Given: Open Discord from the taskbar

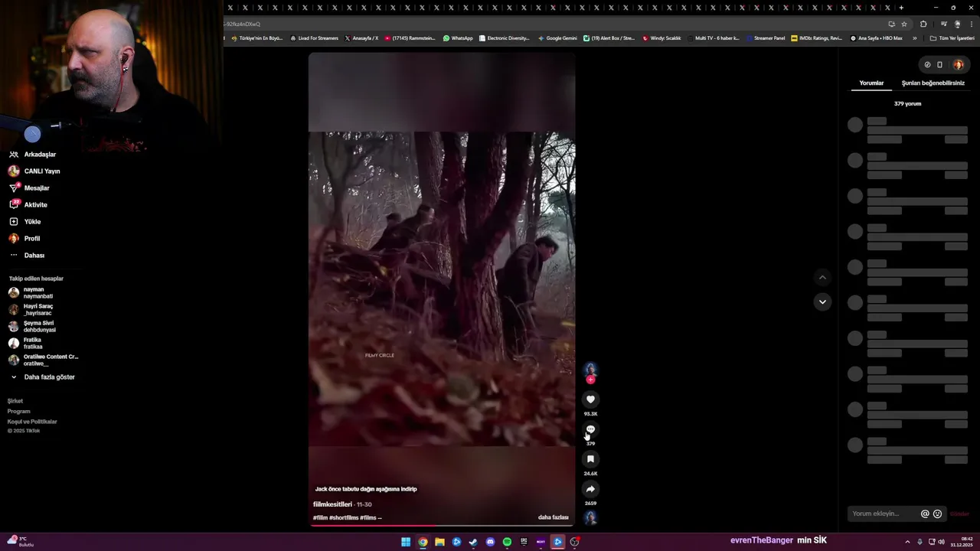Looking at the screenshot, I should click(x=490, y=542).
